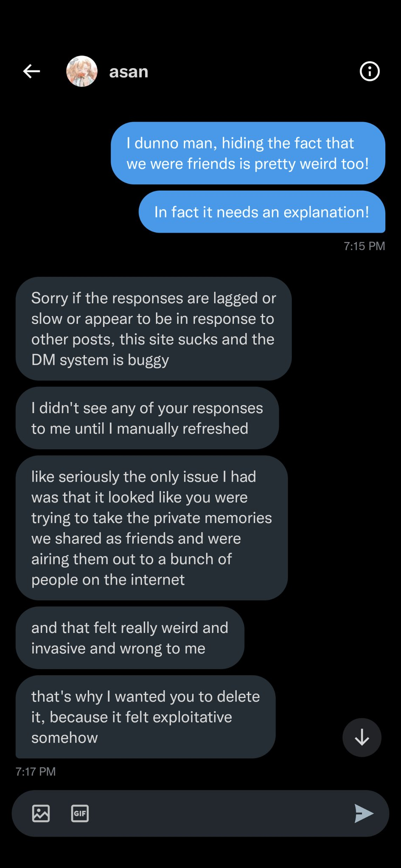Open asan's profile picture

[x=82, y=71]
